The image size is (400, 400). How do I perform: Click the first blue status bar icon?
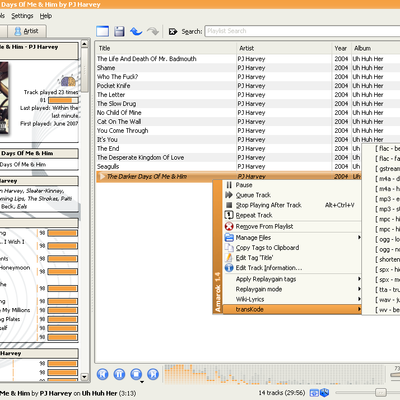[314, 393]
